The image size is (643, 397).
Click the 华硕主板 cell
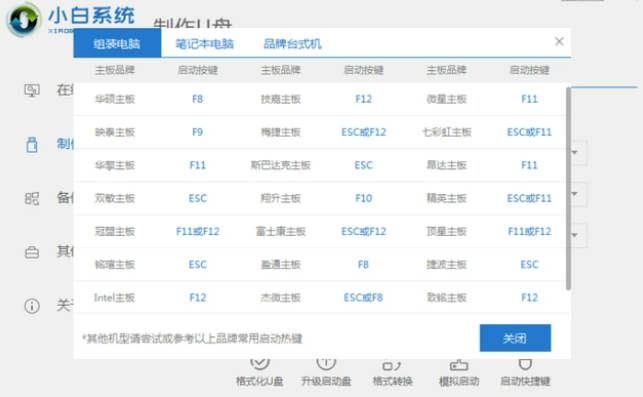click(x=115, y=99)
